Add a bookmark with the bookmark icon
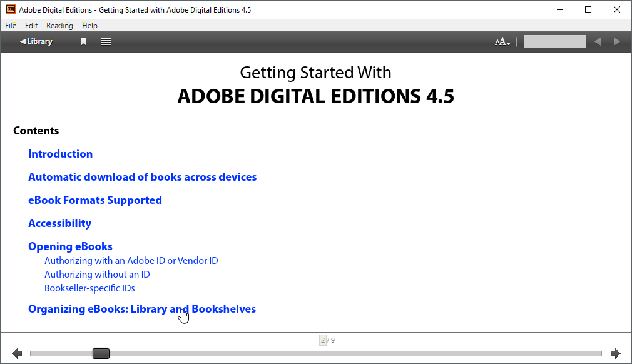Screen dimensions: 632x364 (83, 41)
